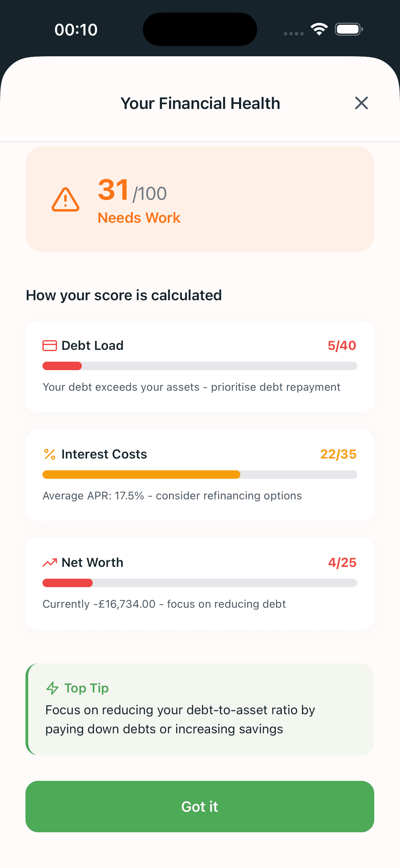Tap the Interest Costs percent icon
Screen dimensions: 400x868
click(x=50, y=454)
